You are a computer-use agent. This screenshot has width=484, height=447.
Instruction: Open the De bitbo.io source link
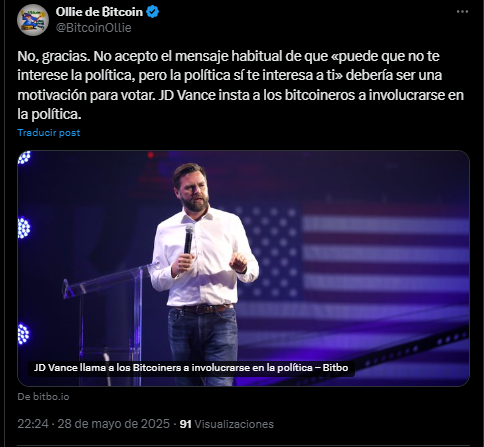click(43, 397)
